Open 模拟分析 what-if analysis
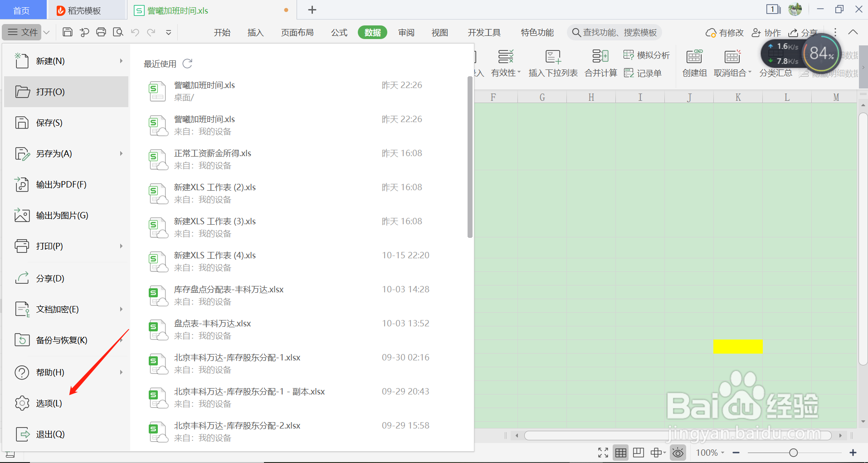Screen dimensions: 868x463 646,55
